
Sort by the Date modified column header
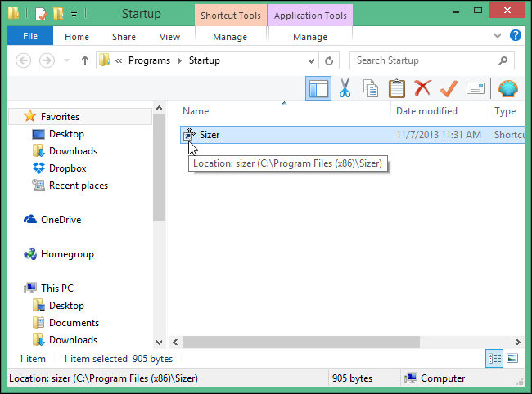pyautogui.click(x=426, y=111)
